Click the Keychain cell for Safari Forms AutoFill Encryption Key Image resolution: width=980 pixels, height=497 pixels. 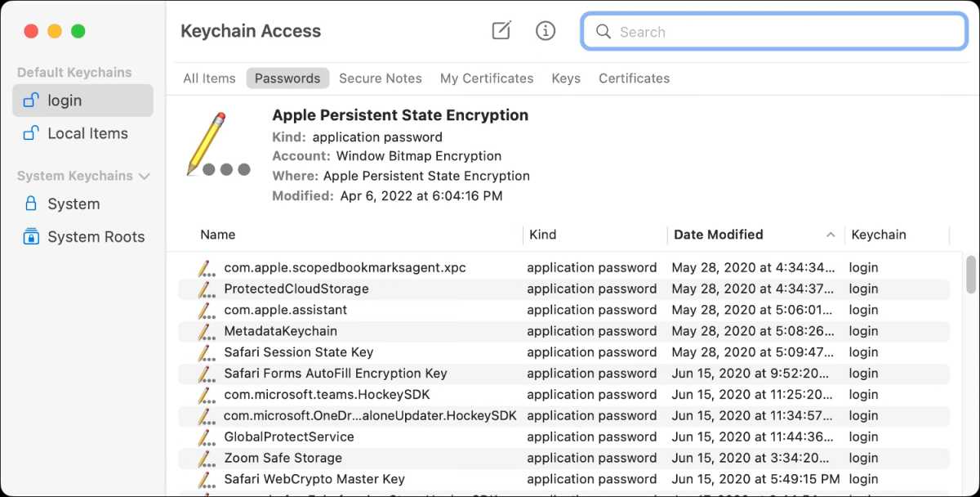(x=863, y=374)
